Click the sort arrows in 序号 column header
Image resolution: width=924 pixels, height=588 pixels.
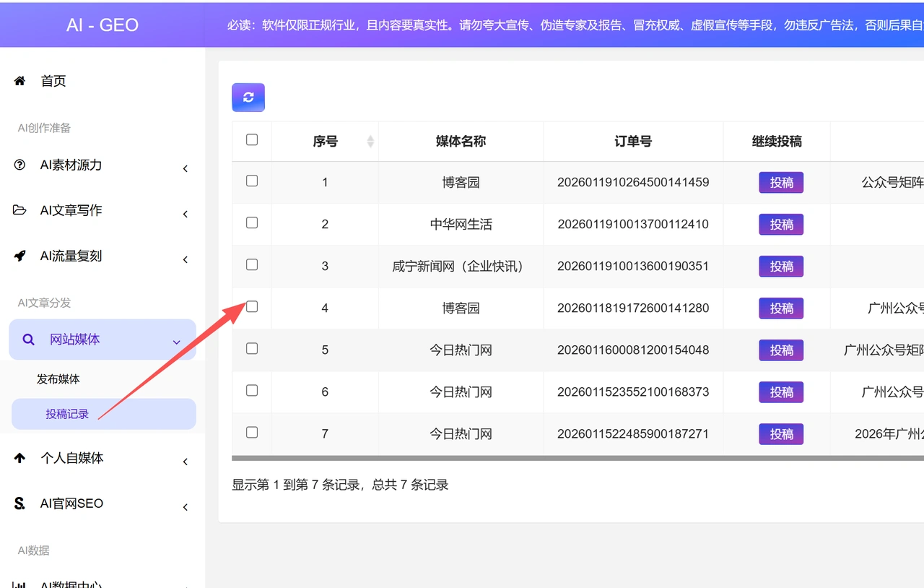(370, 141)
